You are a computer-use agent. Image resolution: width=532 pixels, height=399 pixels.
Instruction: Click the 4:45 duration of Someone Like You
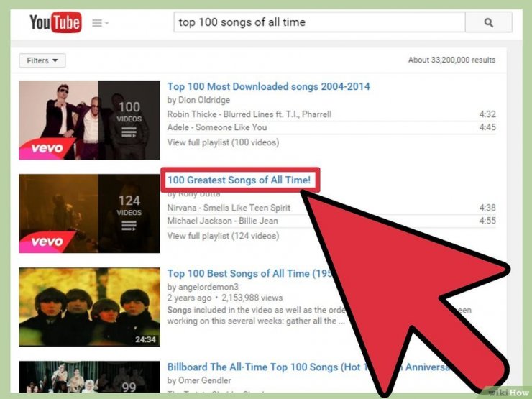(x=487, y=127)
